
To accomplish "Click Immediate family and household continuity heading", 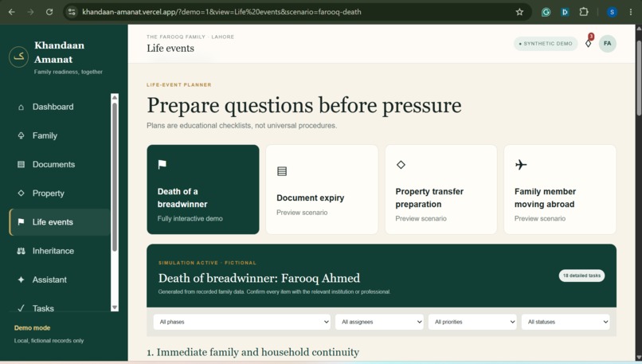I will click(253, 352).
